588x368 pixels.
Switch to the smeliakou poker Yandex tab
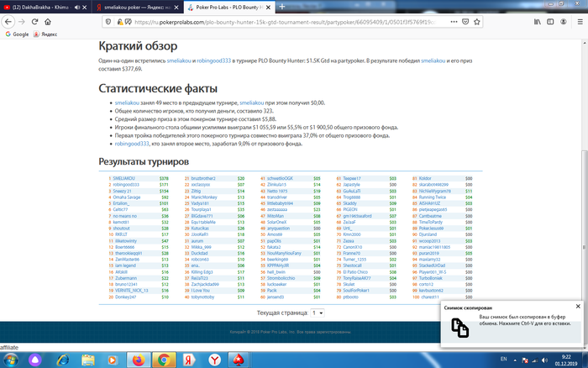tap(137, 7)
